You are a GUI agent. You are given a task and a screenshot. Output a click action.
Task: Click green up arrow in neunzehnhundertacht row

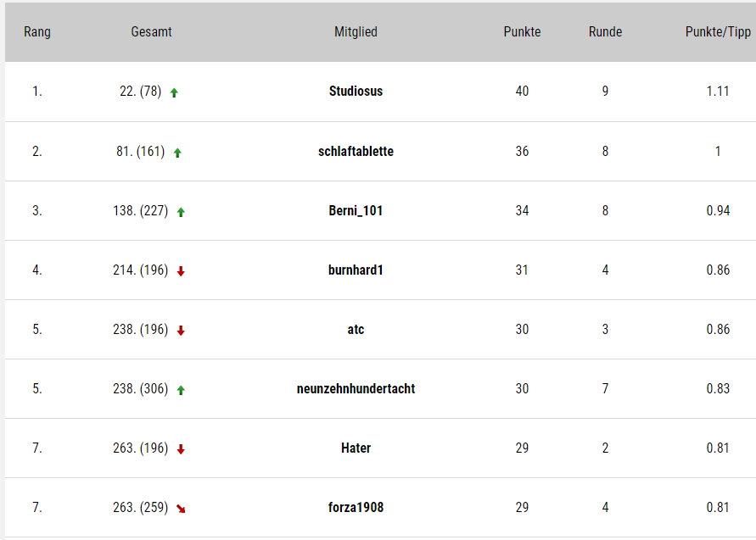tap(181, 390)
